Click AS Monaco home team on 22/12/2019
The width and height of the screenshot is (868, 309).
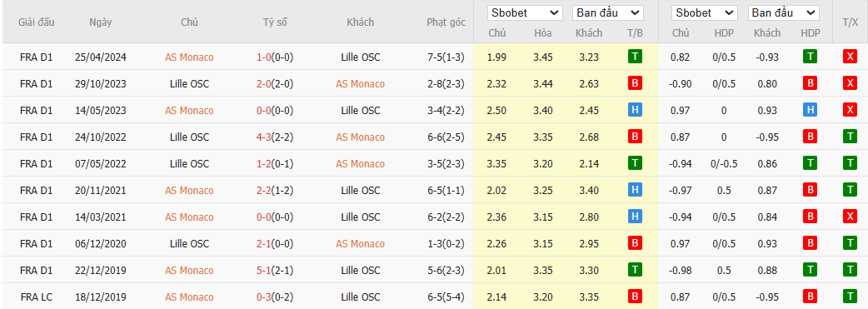pyautogui.click(x=189, y=270)
